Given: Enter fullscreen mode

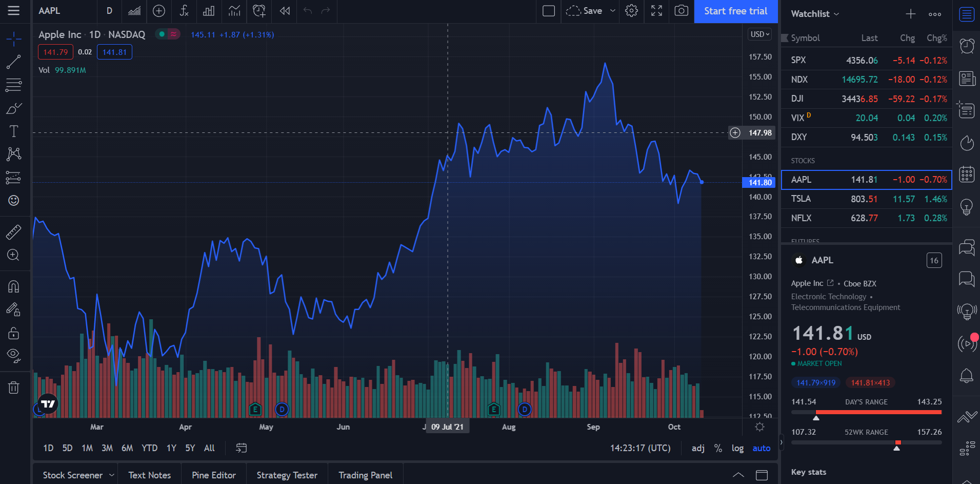Looking at the screenshot, I should tap(657, 11).
